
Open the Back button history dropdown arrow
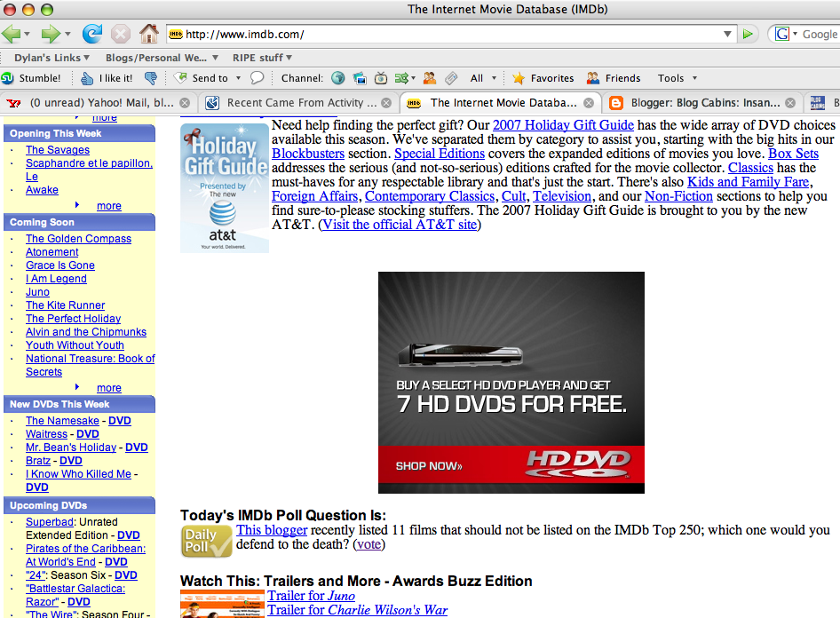[27, 35]
